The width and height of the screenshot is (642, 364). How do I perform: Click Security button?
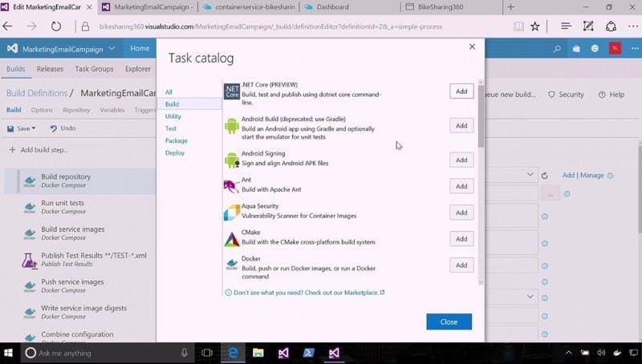coord(566,95)
